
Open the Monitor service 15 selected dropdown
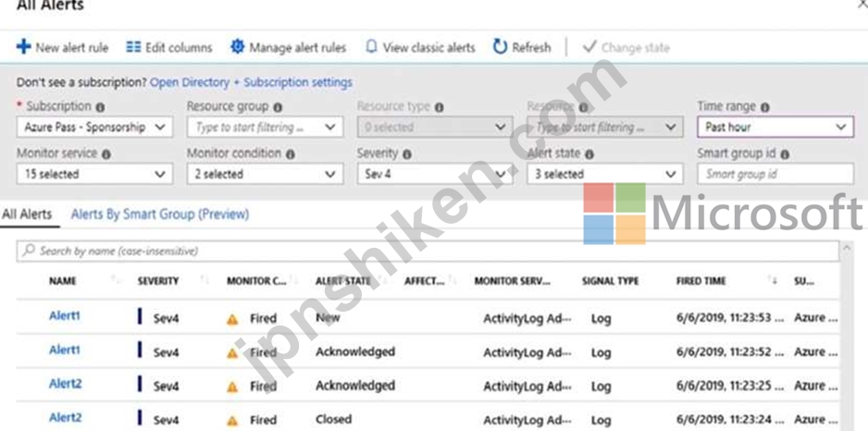point(94,174)
